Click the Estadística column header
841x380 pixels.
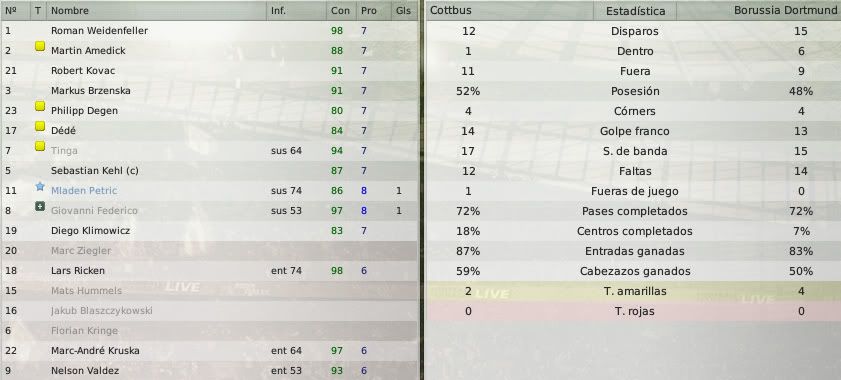coord(635,11)
